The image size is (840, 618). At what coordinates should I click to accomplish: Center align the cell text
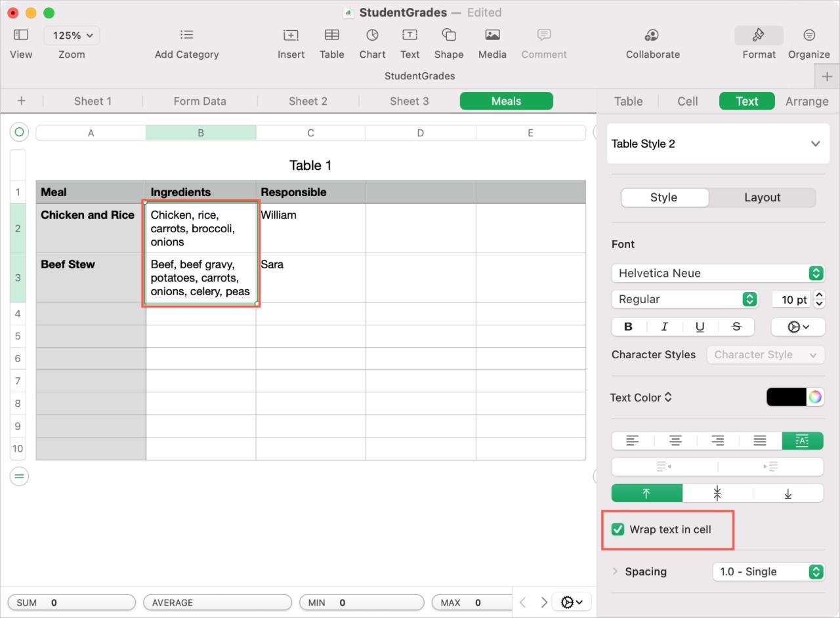675,441
